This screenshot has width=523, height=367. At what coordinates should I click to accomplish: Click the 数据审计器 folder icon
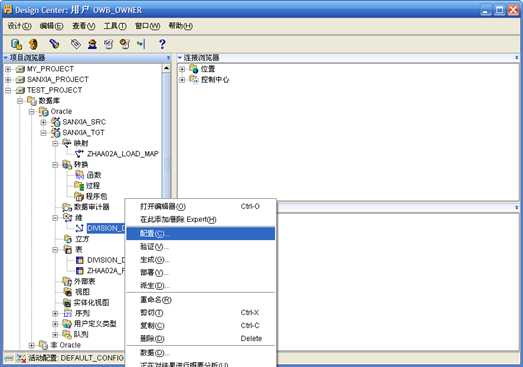coord(67,207)
